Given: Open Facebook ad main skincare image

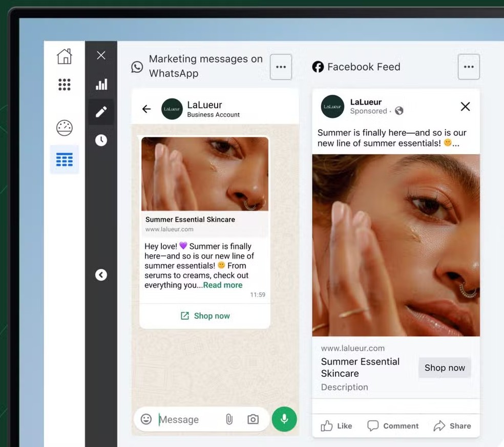Looking at the screenshot, I should 396,245.
